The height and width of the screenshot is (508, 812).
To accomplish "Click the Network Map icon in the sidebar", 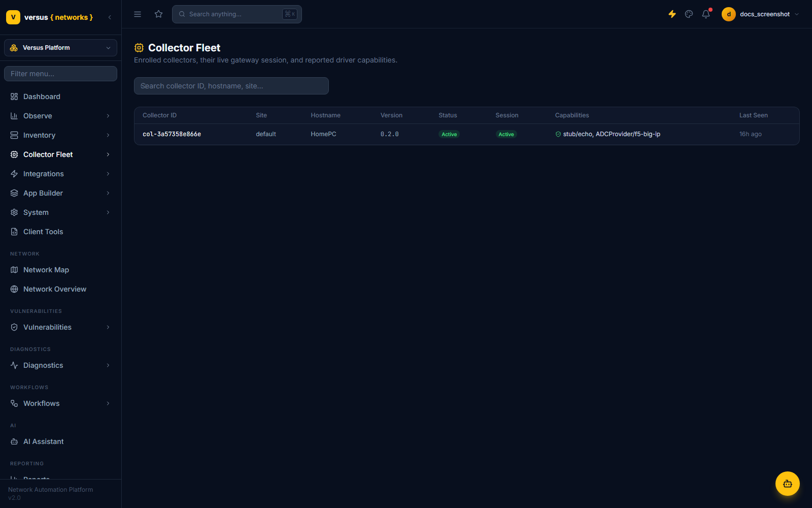I will [14, 270].
